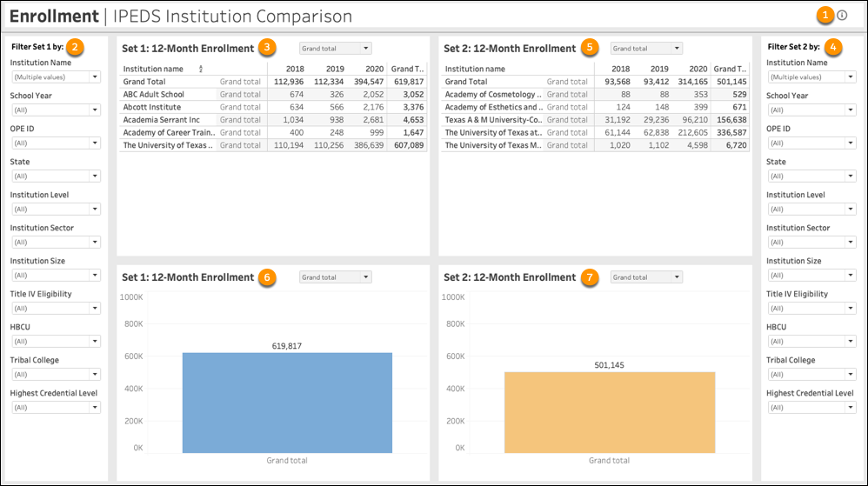This screenshot has width=868, height=486.
Task: Select The University of Texas .. in Set 1
Action: (168, 145)
